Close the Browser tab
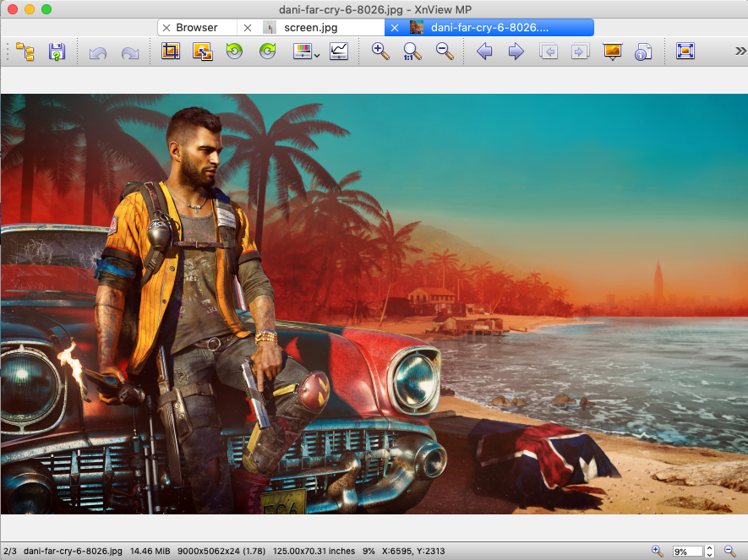The image size is (748, 560). (x=167, y=28)
